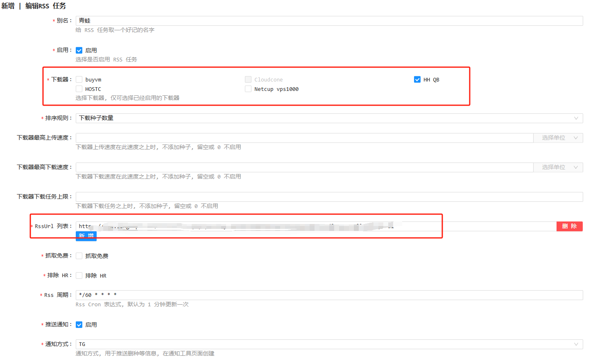
Task: Open the upload speed 选择单位 unit dropdown
Action: (558, 138)
